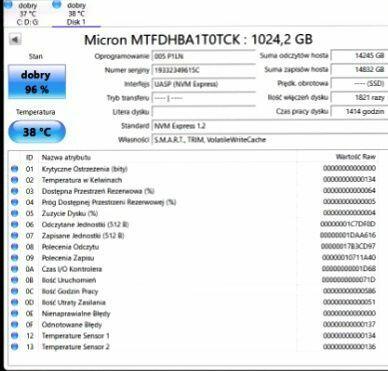Select the Dostępna Przestrzeń Rezerwowa (%) attribute name

pyautogui.click(x=98, y=191)
